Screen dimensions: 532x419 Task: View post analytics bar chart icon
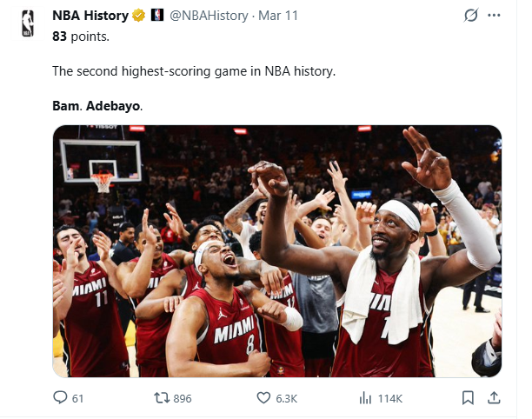click(366, 398)
